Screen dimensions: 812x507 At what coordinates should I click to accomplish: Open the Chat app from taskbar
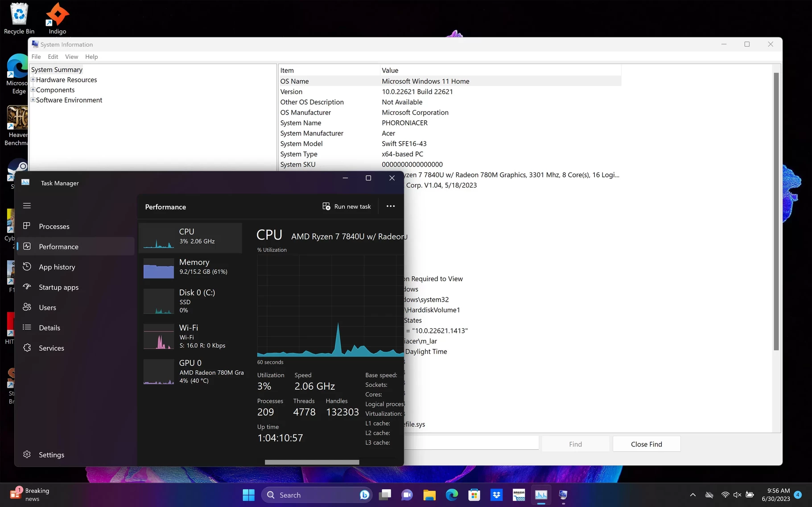coord(407,495)
